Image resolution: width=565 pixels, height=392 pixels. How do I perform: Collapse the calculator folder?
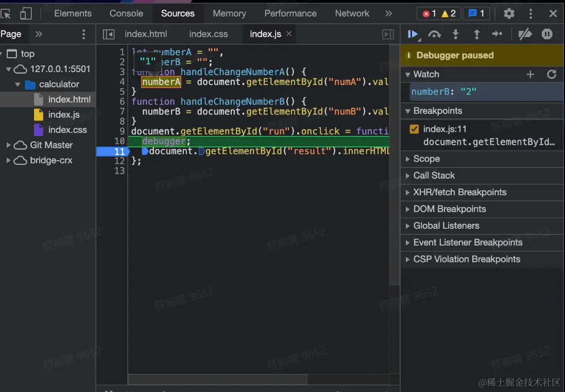(x=18, y=84)
